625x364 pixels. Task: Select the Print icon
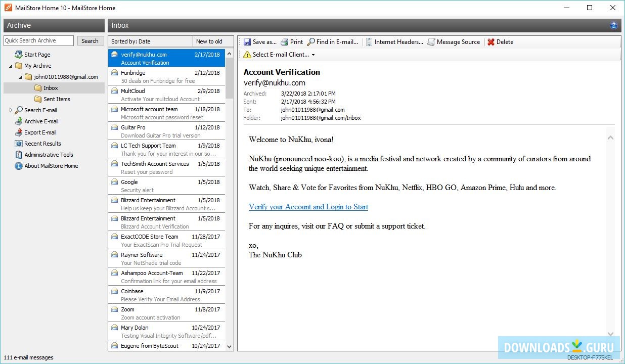pos(292,42)
